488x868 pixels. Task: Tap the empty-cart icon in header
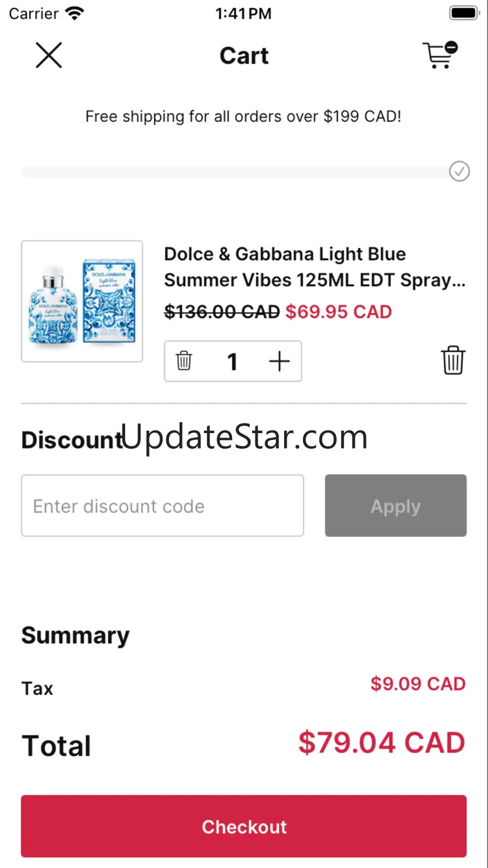[x=440, y=55]
